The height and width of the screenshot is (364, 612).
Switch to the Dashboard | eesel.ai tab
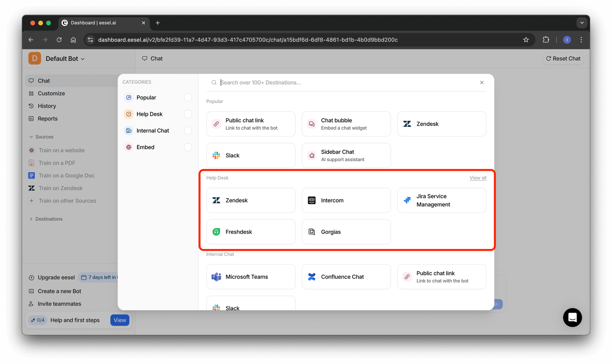104,23
